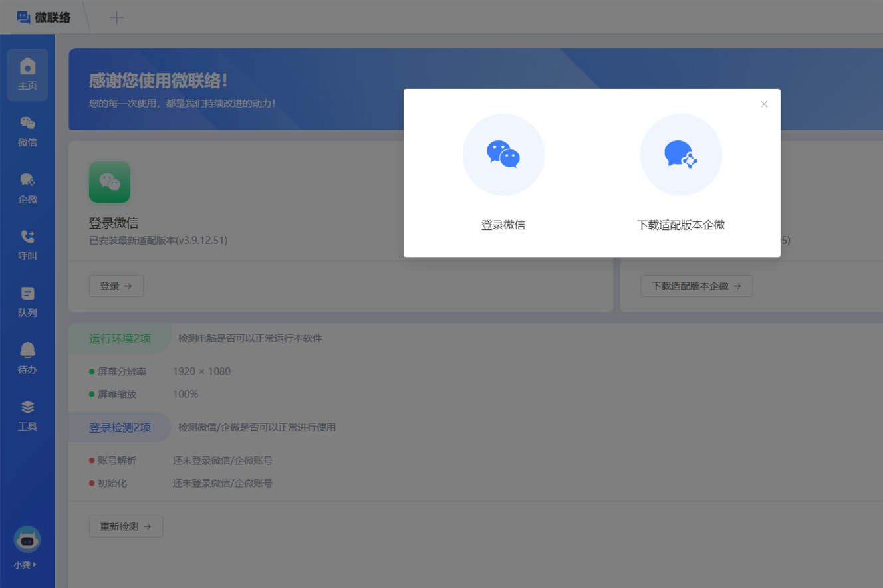Open the 主页 home sidebar item
The height and width of the screenshot is (588, 883).
point(27,74)
